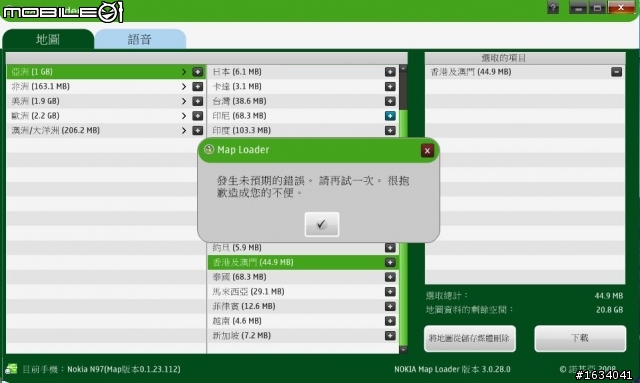Select the 台灣 (38.6 MB) row
The height and width of the screenshot is (383, 640).
click(x=303, y=101)
